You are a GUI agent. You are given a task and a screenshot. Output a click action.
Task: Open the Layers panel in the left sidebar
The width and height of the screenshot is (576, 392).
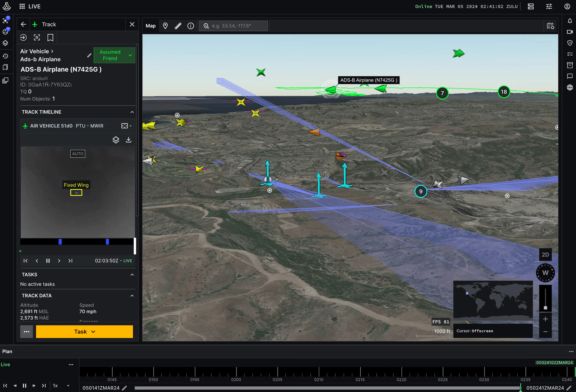(x=6, y=43)
